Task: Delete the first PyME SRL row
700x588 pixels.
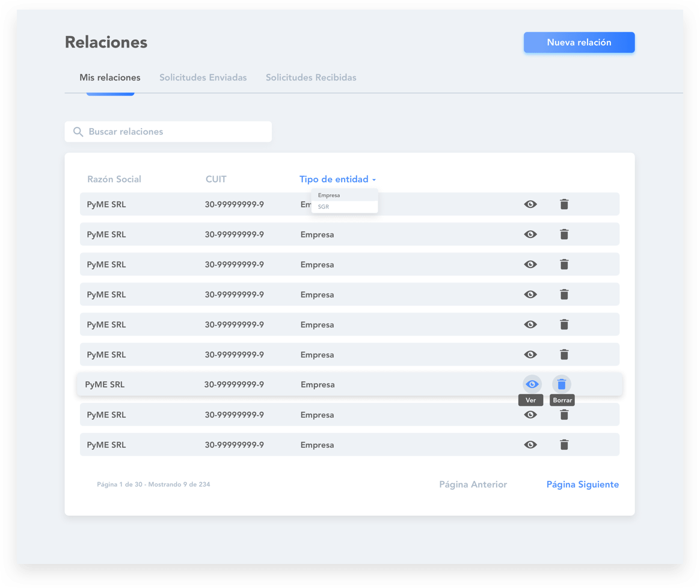Action: click(564, 204)
